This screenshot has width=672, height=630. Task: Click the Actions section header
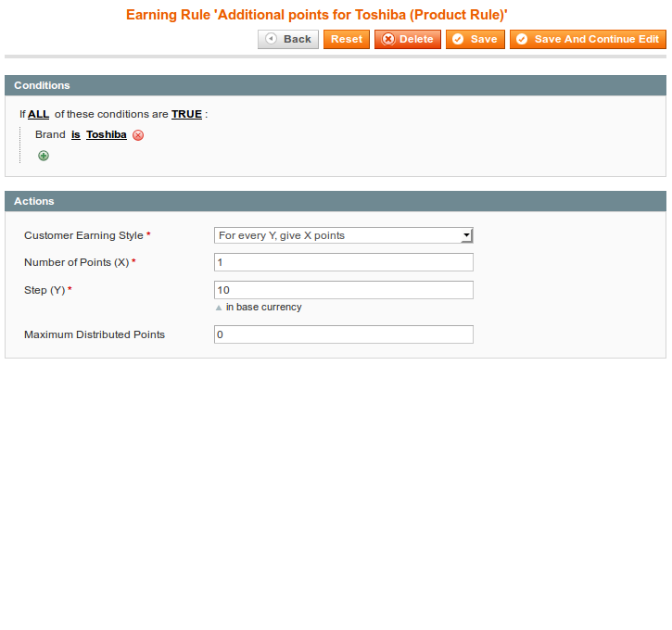tap(336, 201)
